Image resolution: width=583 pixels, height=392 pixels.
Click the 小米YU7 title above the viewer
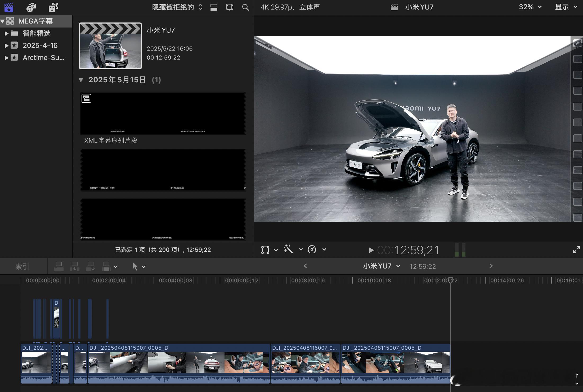pos(419,7)
